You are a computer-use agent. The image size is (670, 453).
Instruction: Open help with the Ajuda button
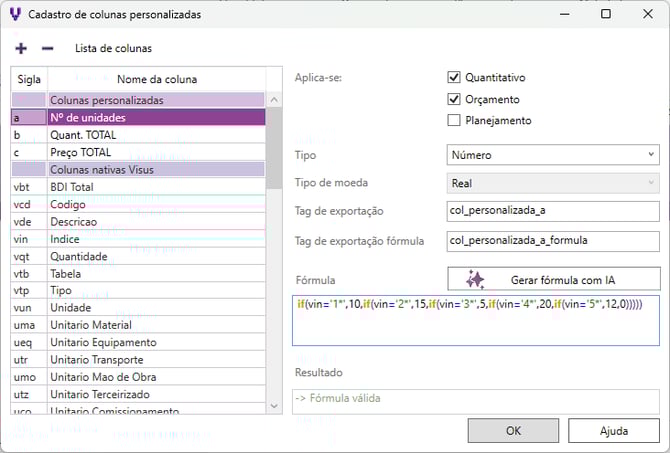(613, 431)
